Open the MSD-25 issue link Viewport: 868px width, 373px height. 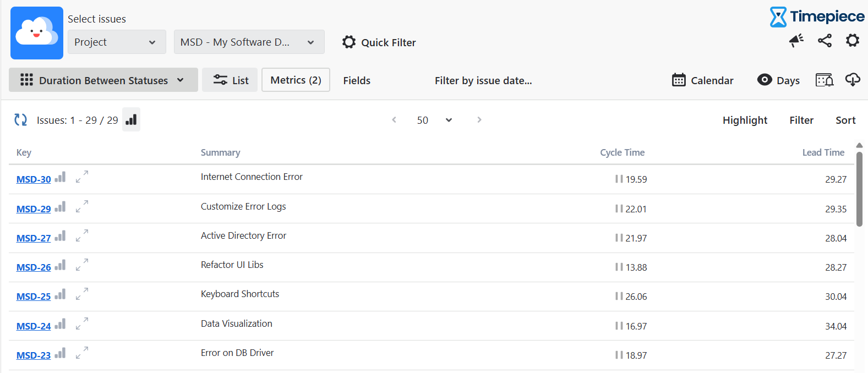34,297
